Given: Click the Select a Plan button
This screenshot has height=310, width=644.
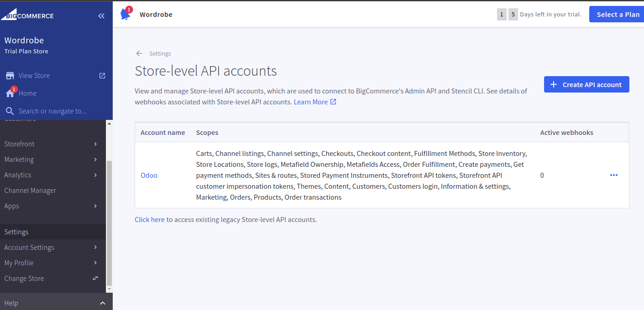Looking at the screenshot, I should 617,14.
